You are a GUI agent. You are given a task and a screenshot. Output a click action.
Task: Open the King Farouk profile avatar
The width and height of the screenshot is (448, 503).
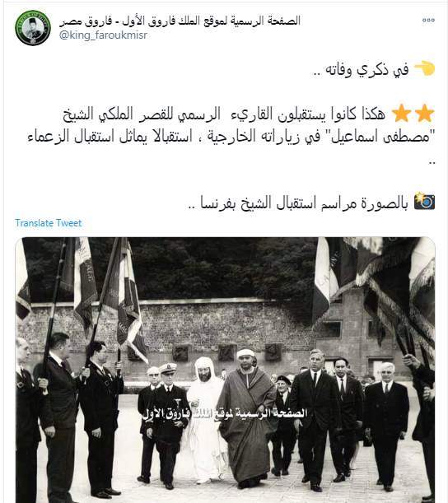click(x=33, y=28)
